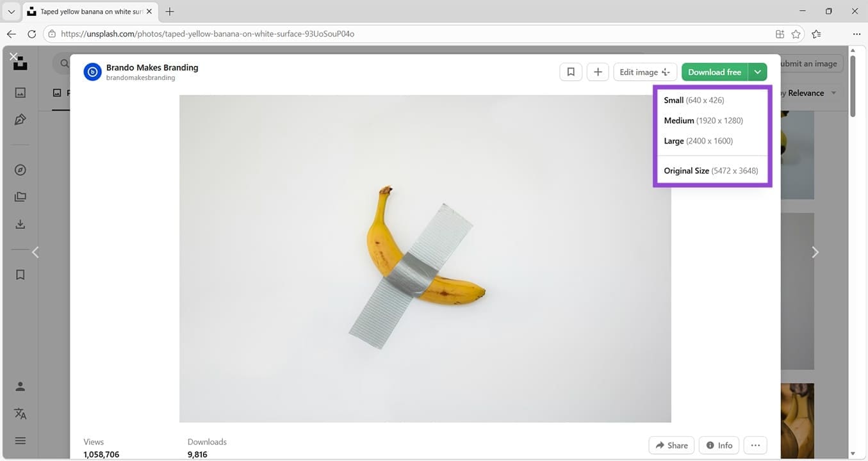Open the Illustrations pen icon in sidebar
Viewport: 868px width, 461px height.
coord(20,120)
